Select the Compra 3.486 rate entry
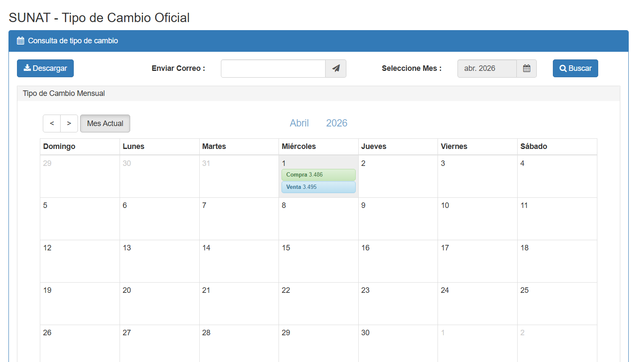 pyautogui.click(x=318, y=175)
